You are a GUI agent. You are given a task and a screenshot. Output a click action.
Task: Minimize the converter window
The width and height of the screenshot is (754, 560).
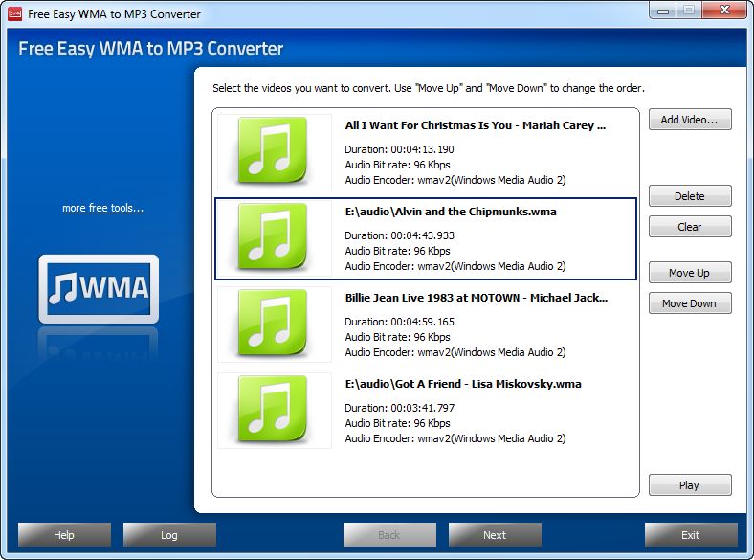[x=663, y=11]
